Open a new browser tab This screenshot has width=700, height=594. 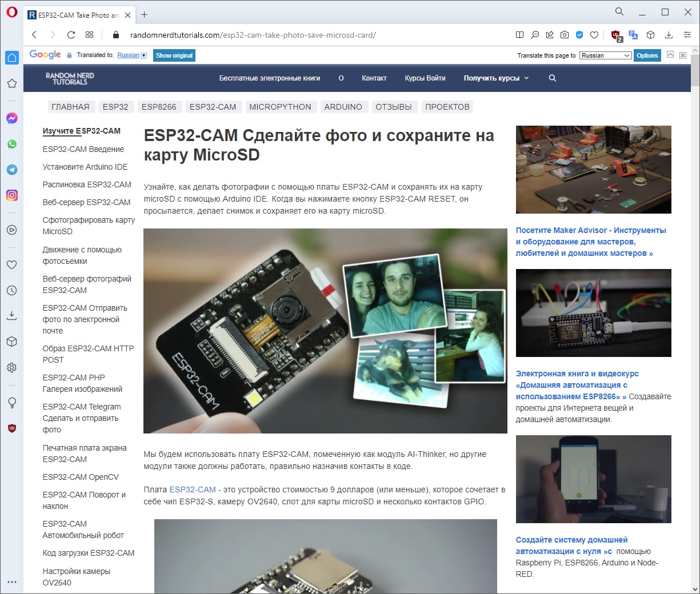[145, 15]
